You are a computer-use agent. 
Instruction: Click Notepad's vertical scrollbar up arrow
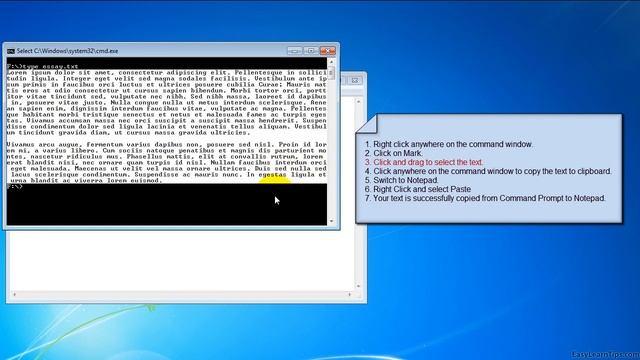(x=358, y=101)
